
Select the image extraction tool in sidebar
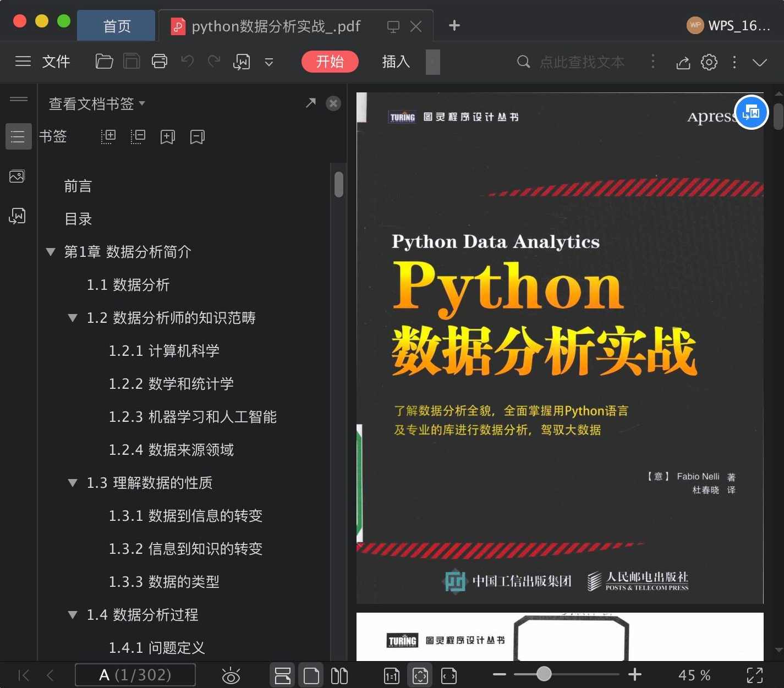click(18, 176)
